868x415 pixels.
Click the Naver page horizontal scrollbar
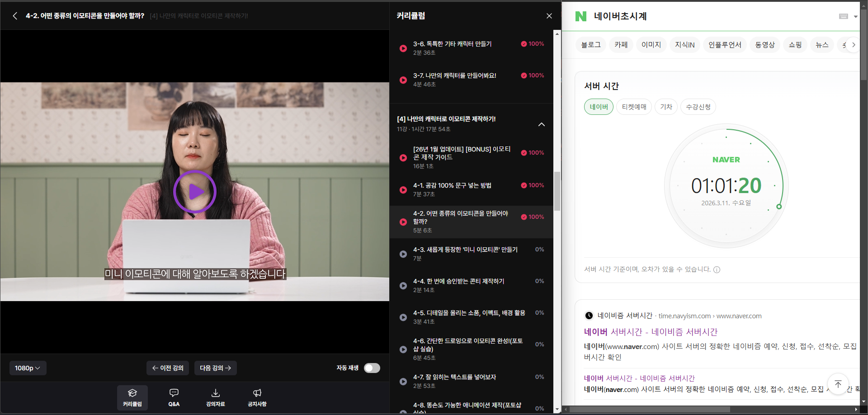[650, 409]
